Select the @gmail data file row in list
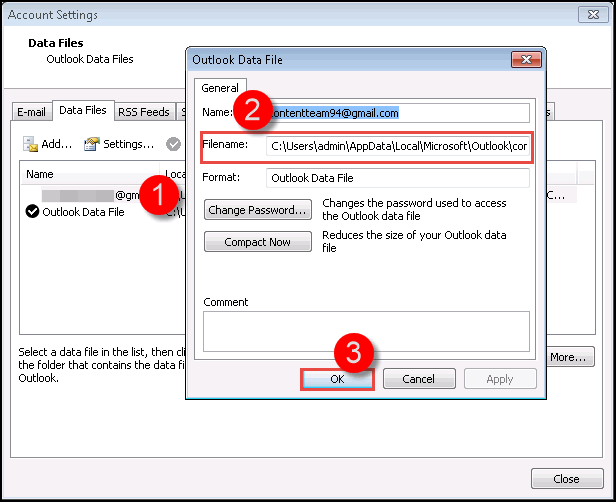 point(103,195)
